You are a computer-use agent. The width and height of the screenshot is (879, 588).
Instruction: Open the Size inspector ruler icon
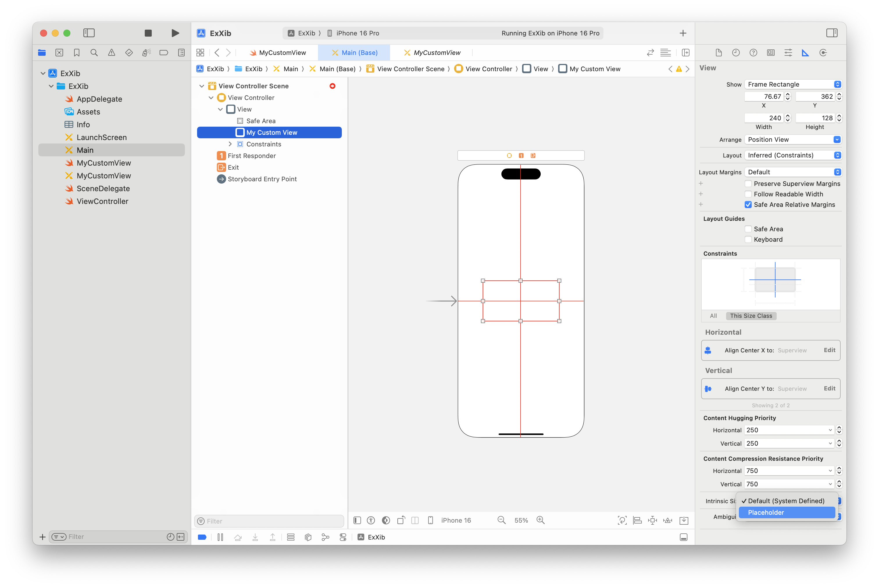805,53
